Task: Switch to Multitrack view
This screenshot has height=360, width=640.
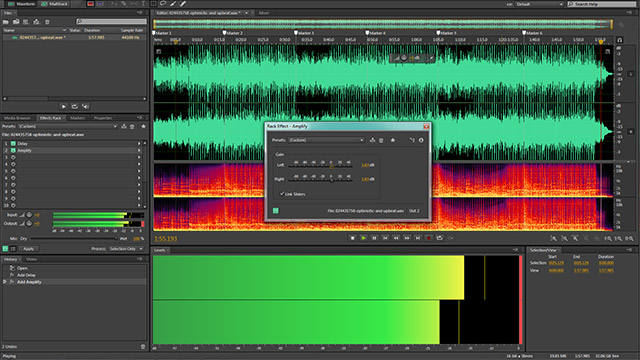Action: pyautogui.click(x=54, y=4)
